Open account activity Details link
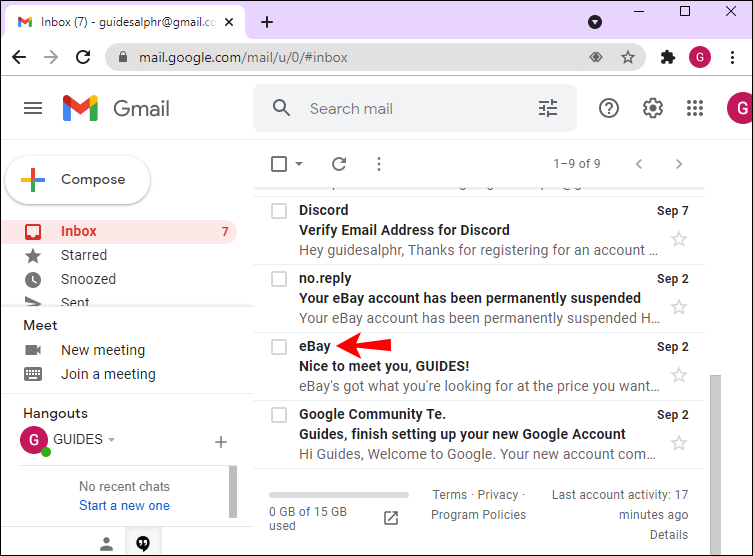Viewport: 753px width, 556px height. click(x=668, y=535)
